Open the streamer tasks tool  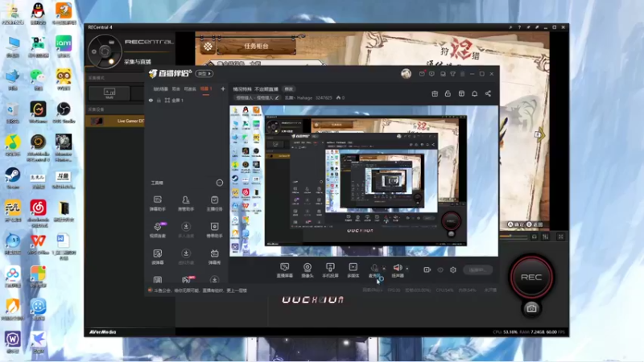click(214, 204)
